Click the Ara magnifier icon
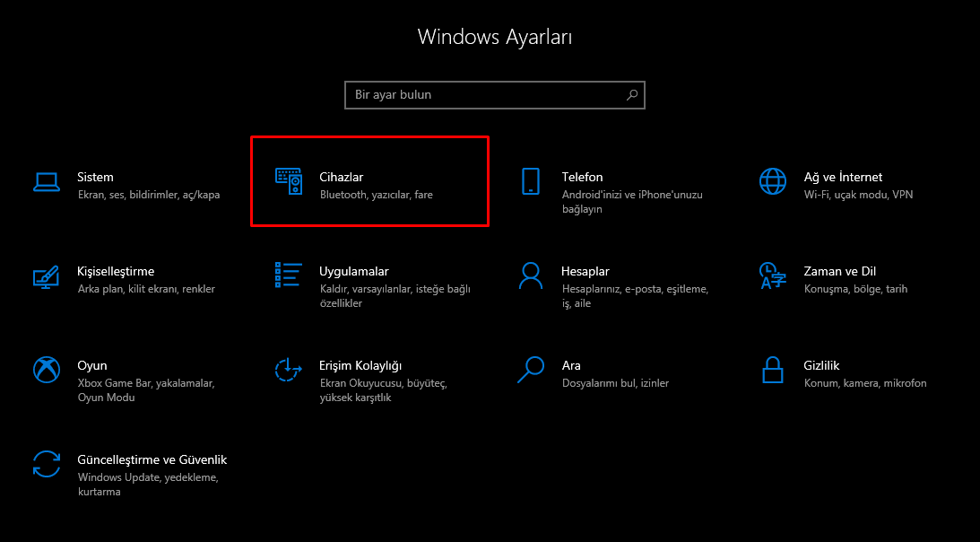Viewport: 980px width, 542px height. 531,370
